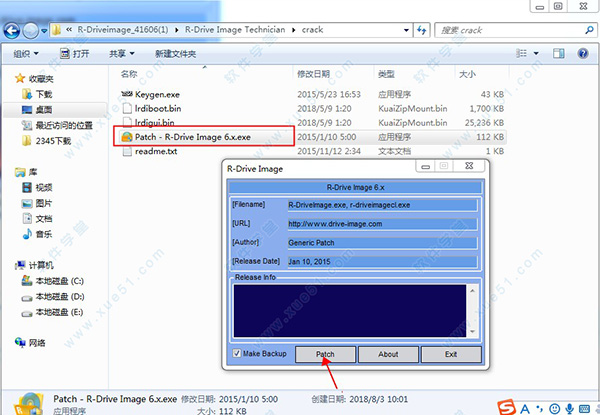
Task: Click the [Filename] field in patcher
Action: (x=383, y=205)
